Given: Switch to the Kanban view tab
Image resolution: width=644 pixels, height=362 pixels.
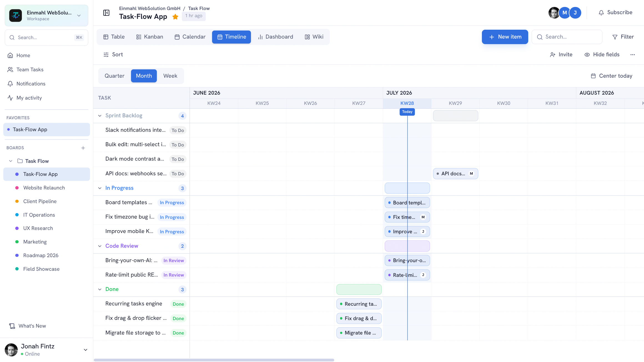Looking at the screenshot, I should (150, 37).
